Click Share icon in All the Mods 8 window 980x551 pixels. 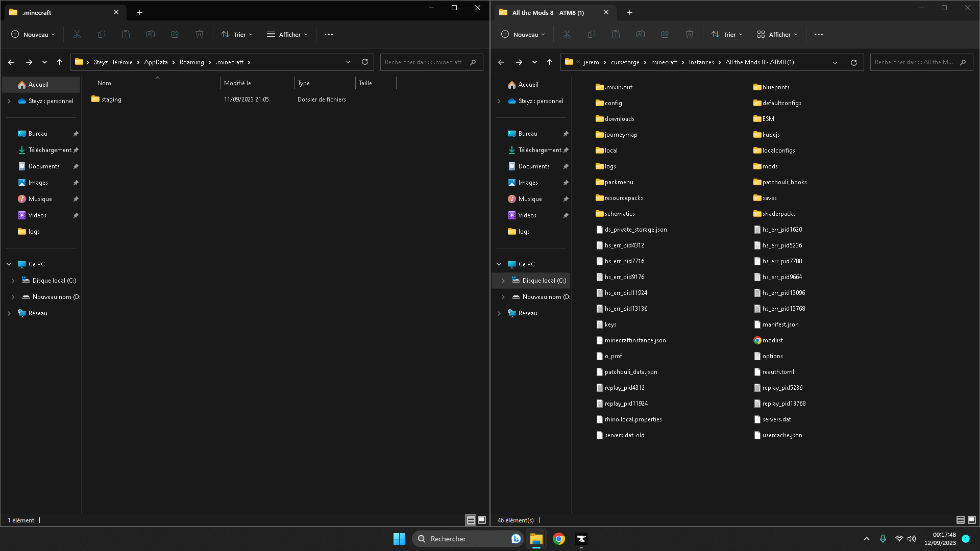coord(665,34)
